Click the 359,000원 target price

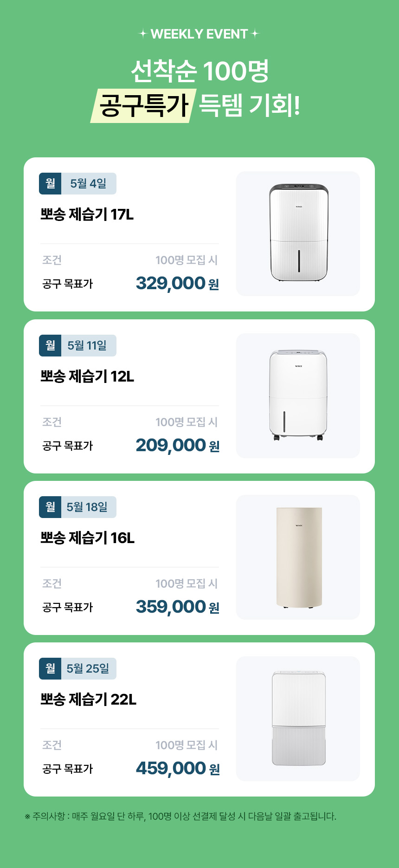tap(177, 607)
